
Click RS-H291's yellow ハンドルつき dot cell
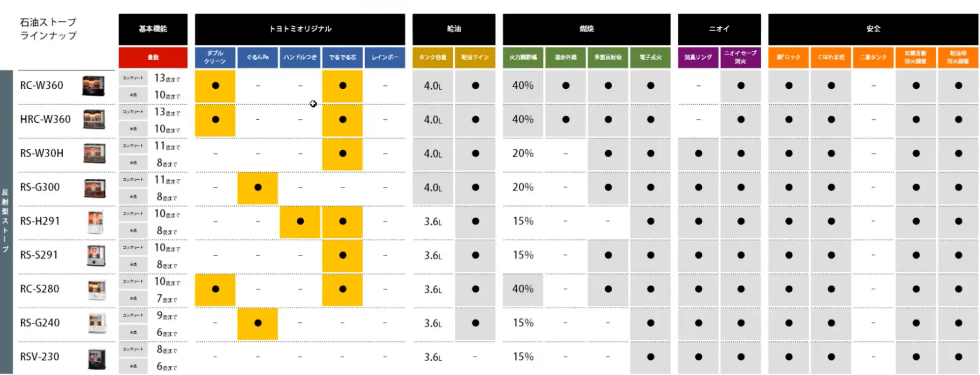[300, 222]
